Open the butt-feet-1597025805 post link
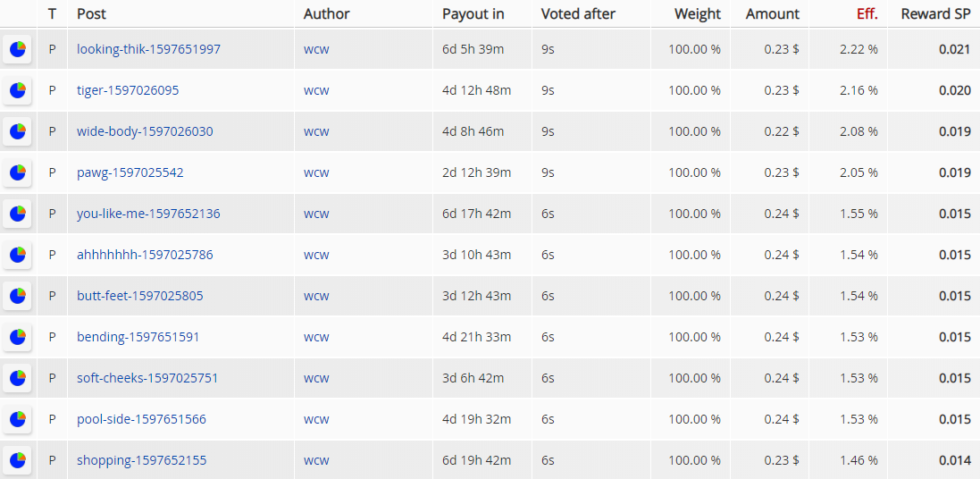The width and height of the screenshot is (980, 479). [x=140, y=296]
